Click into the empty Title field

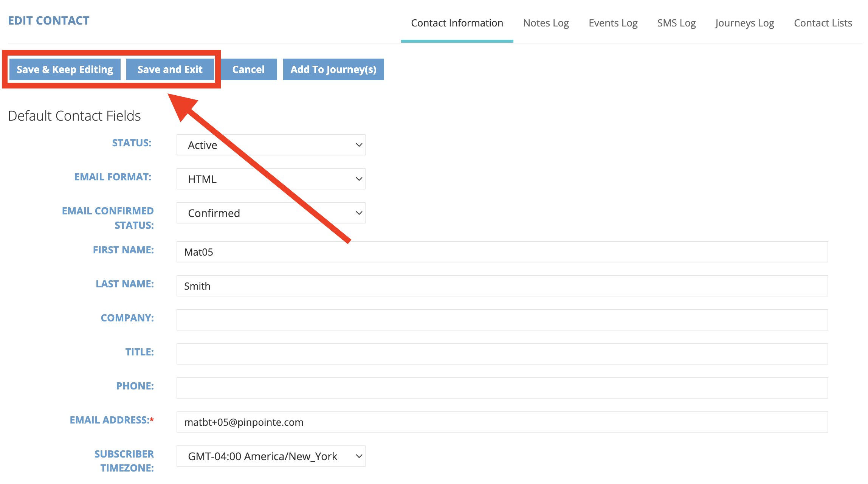click(x=502, y=354)
